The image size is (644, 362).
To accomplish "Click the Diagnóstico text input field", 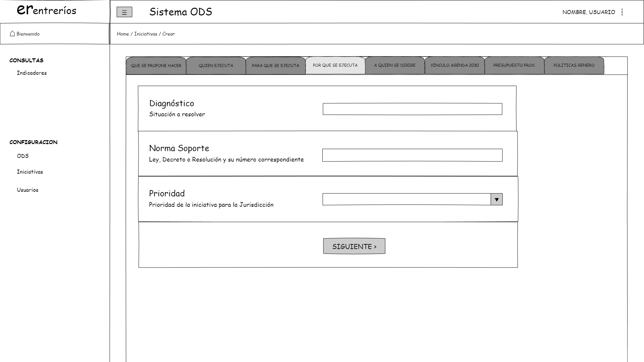I will [412, 109].
